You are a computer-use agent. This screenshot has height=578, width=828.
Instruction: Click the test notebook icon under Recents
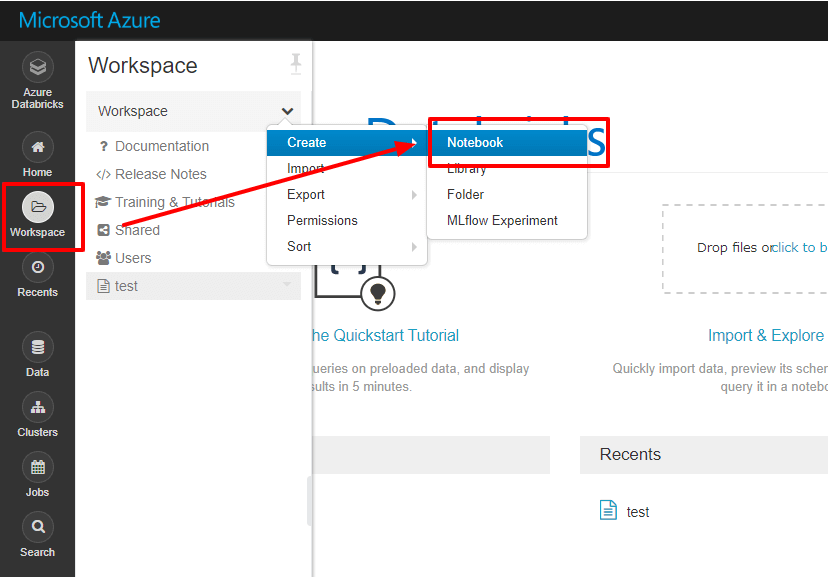(x=608, y=510)
